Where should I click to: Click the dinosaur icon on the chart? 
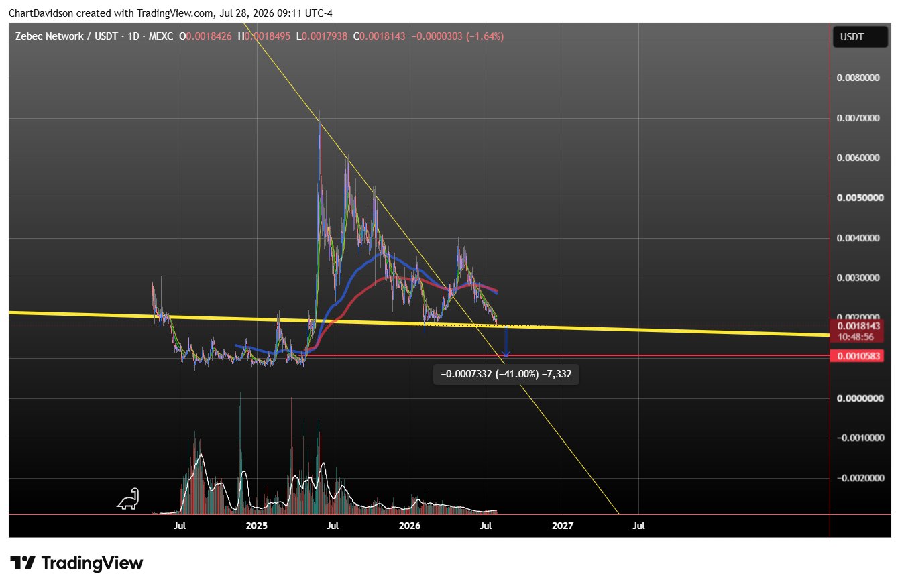[x=128, y=498]
